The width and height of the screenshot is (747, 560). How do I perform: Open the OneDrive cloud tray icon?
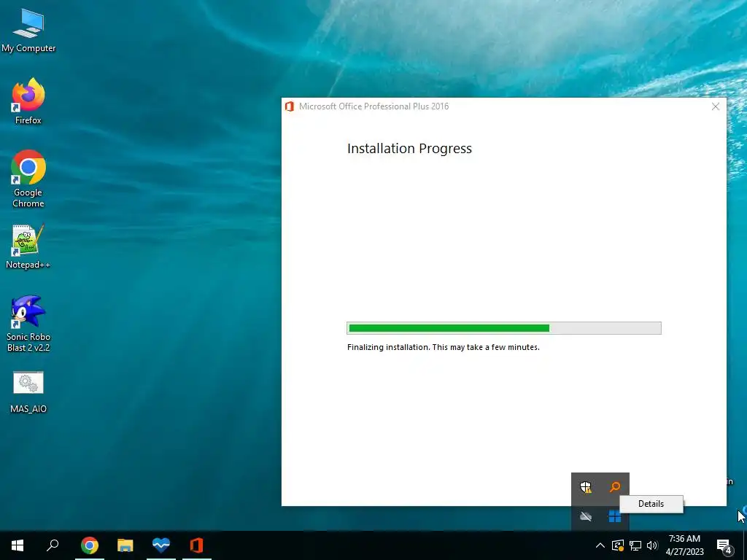[586, 516]
